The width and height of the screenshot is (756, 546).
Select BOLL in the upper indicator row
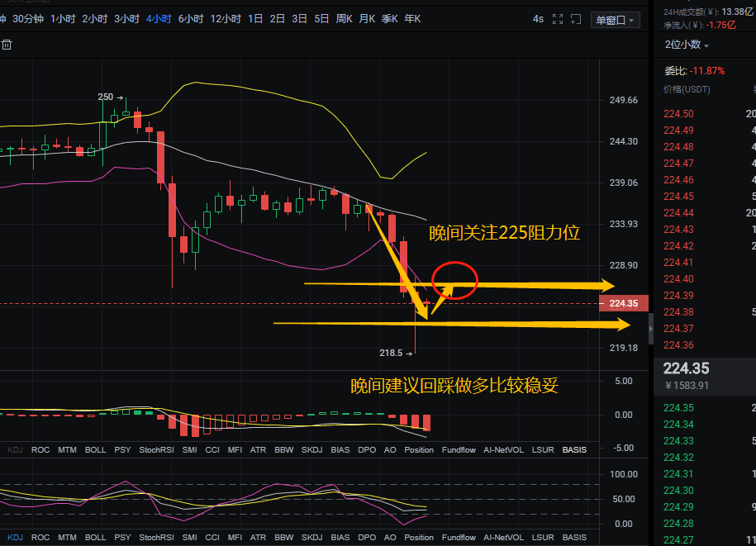click(x=96, y=449)
